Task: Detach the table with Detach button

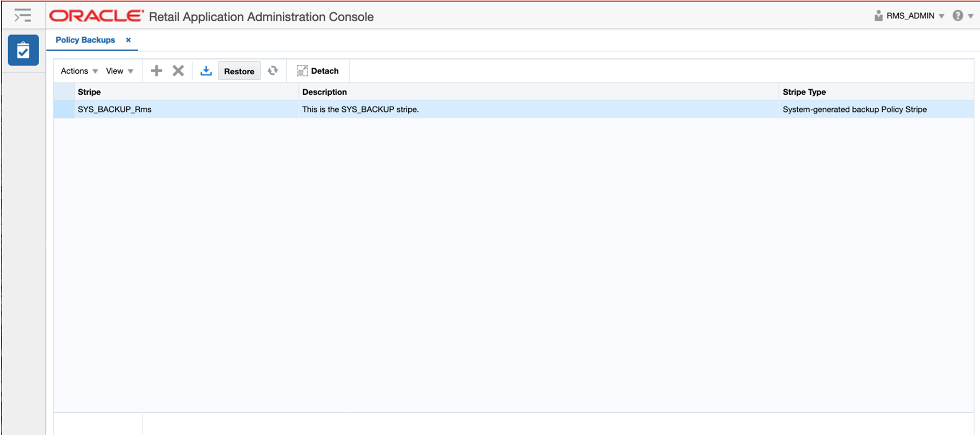Action: click(318, 71)
